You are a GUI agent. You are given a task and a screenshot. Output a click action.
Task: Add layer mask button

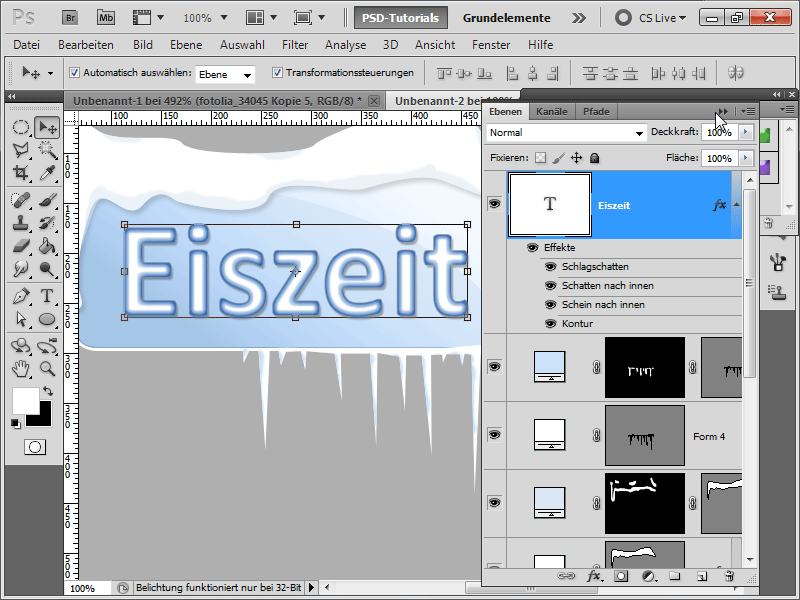pos(621,577)
